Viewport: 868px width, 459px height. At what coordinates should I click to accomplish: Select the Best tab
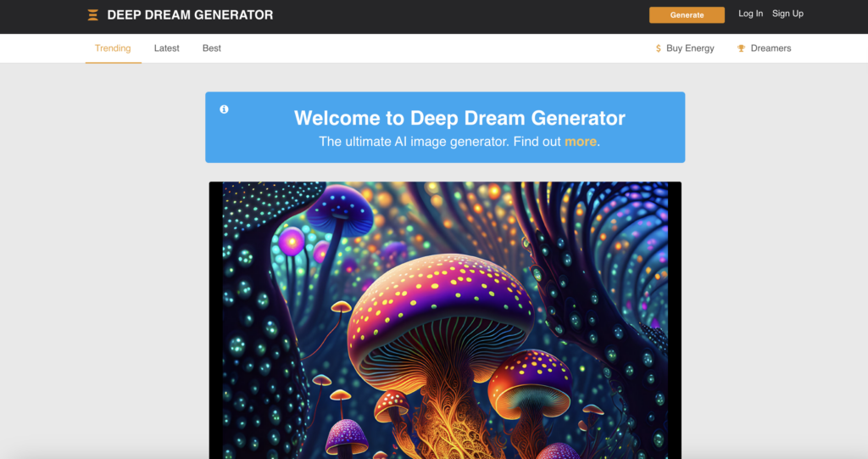212,48
